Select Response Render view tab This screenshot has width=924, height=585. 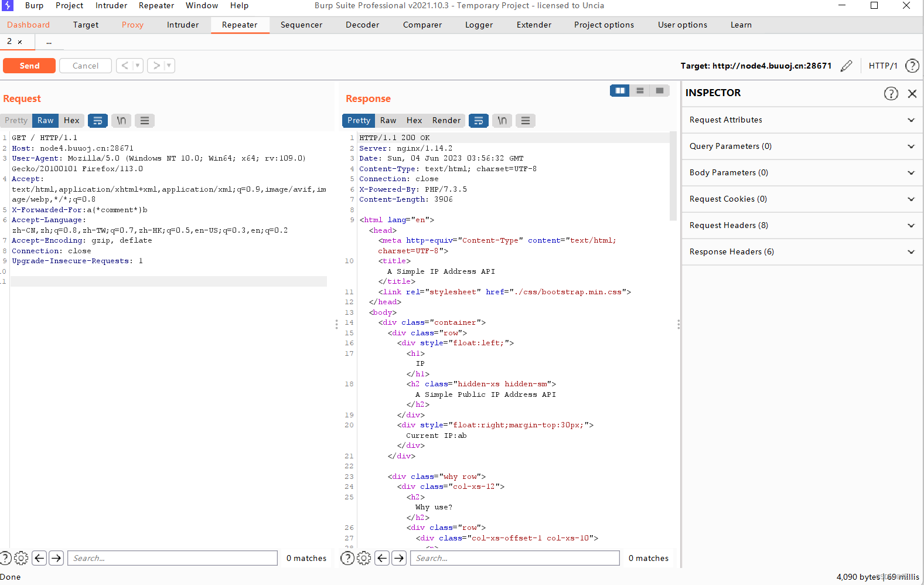click(x=446, y=120)
